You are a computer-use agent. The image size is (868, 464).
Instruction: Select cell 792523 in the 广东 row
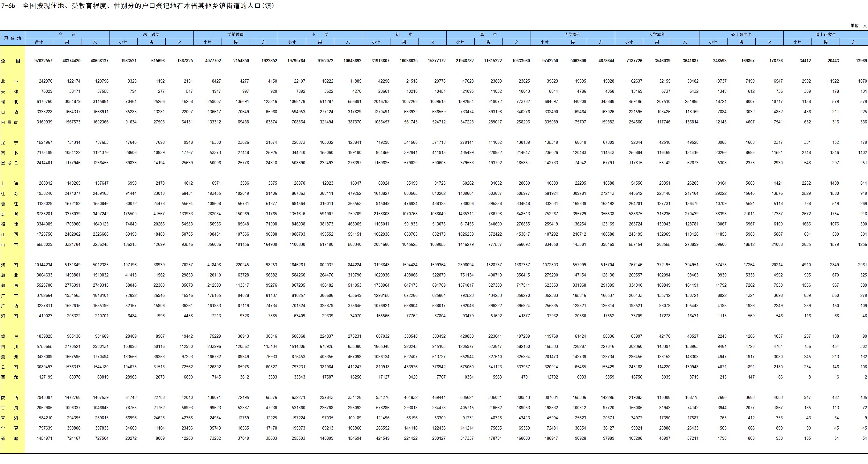point(467,296)
